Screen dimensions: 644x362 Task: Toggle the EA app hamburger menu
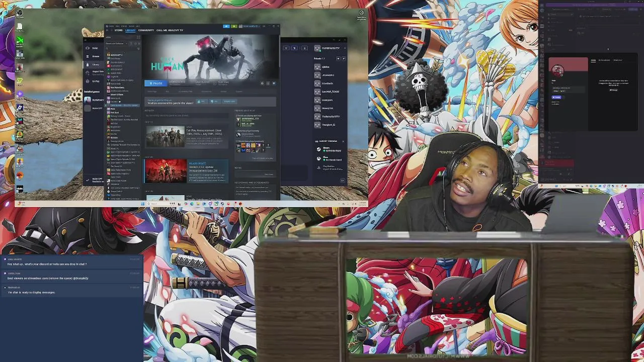click(85, 40)
